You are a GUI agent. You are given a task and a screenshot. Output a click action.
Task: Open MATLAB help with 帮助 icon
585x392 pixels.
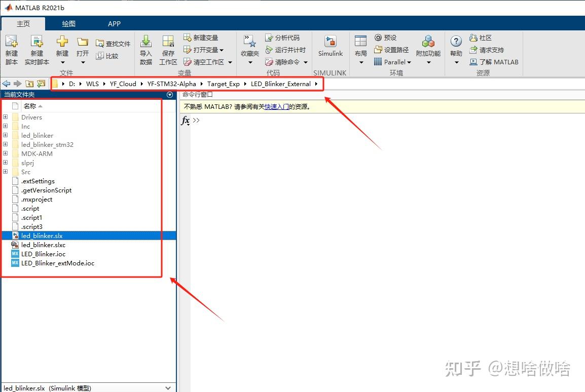455,43
